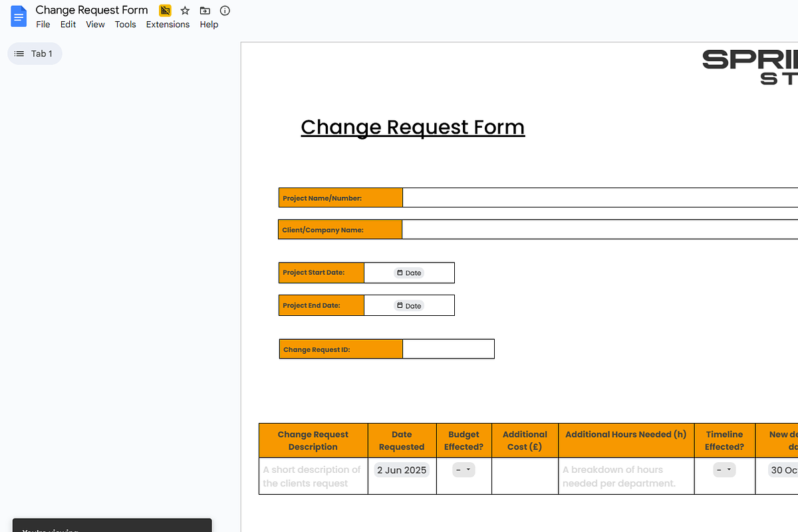
Task: Open the View menu
Action: tap(95, 25)
